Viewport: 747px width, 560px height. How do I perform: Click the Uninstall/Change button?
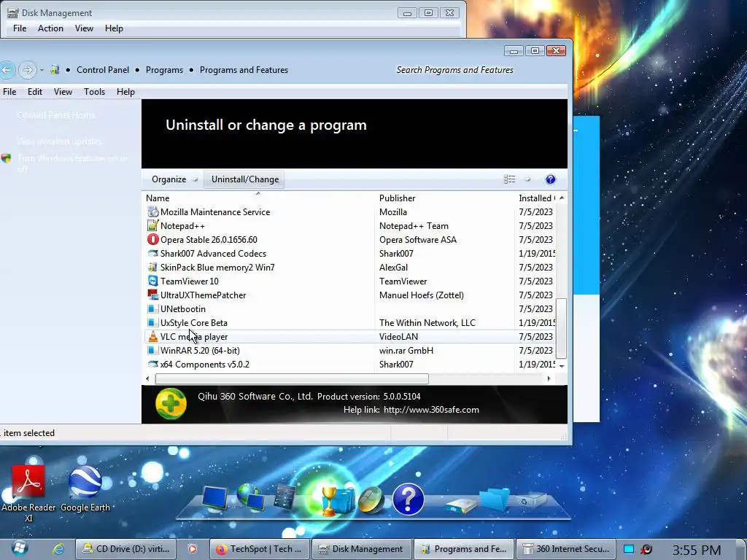click(x=245, y=179)
